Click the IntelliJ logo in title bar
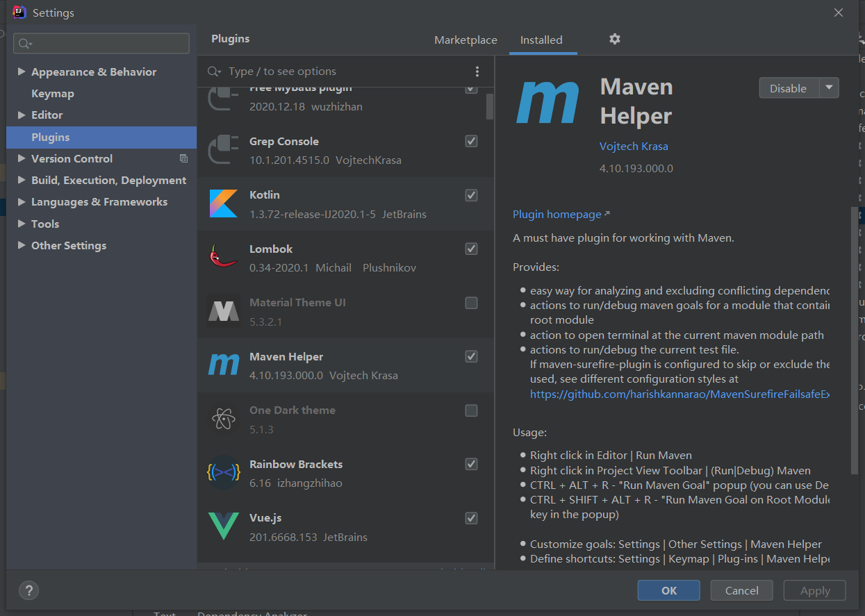The height and width of the screenshot is (616, 865). tap(19, 13)
